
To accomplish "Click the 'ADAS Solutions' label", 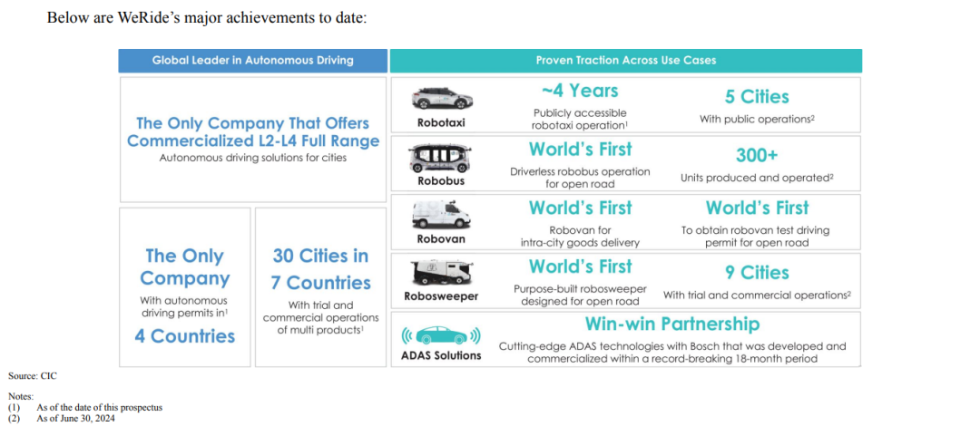I will click(441, 355).
